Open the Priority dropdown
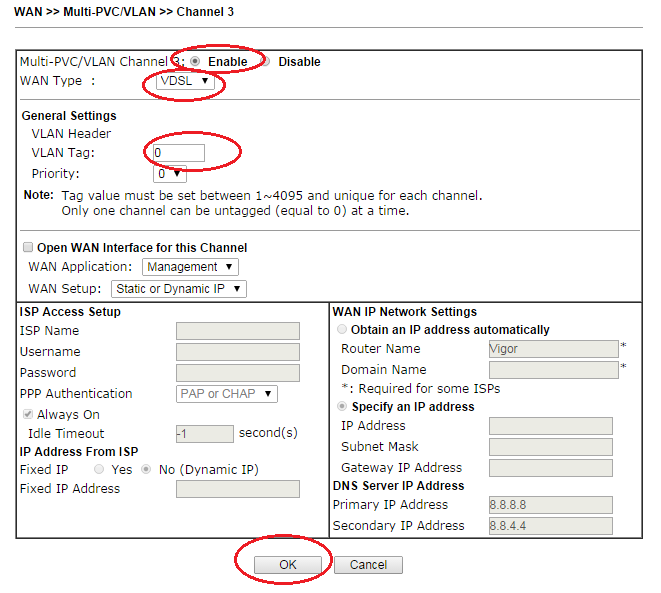This screenshot has height=593, width=661. point(170,174)
